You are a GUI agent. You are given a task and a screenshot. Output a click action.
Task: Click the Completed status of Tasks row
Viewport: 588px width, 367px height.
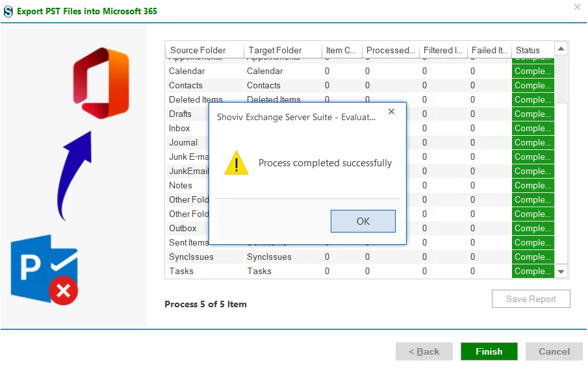[x=533, y=271]
